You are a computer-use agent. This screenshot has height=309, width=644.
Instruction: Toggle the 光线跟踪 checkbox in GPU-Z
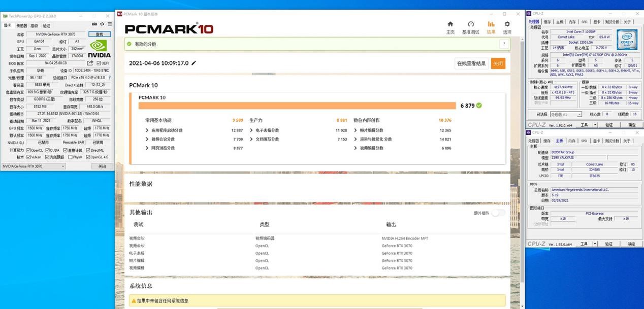pos(48,157)
